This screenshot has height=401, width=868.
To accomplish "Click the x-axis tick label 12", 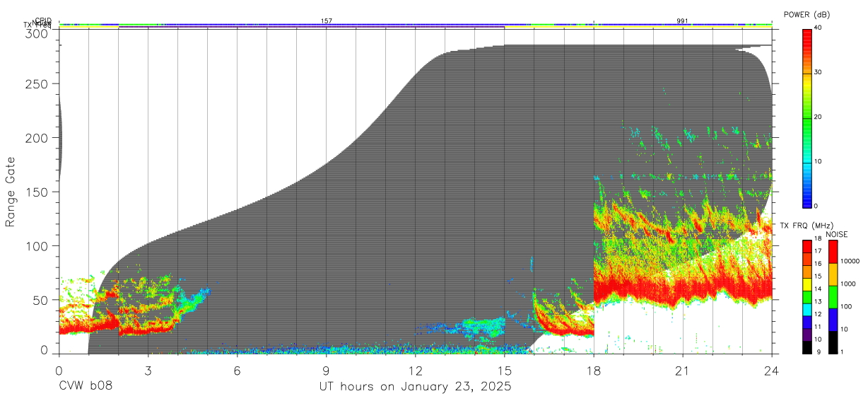I will point(415,371).
